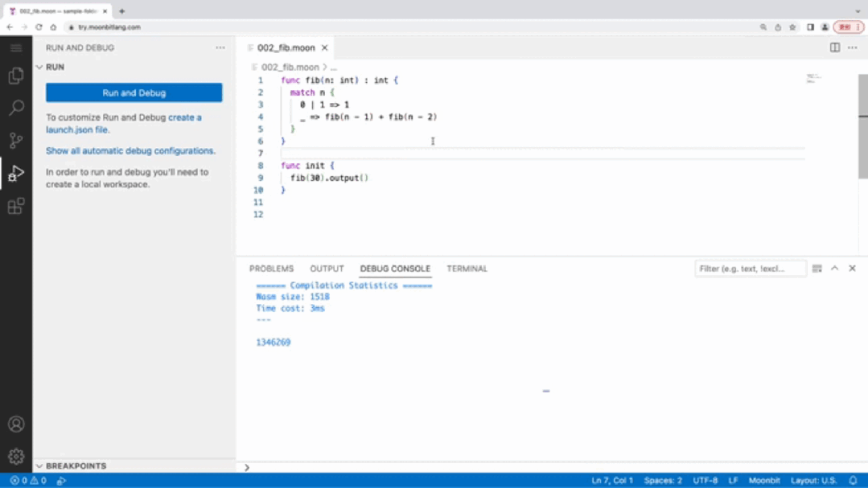Screen dimensions: 868x488
Task: Click Show all automatic debug configurations
Action: point(130,150)
